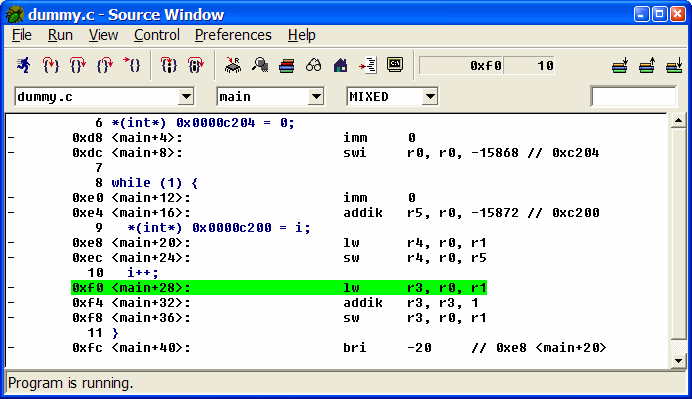692x399 pixels.
Task: Click 'sw r3, r0, r1' at 0xf8
Action: 414,318
